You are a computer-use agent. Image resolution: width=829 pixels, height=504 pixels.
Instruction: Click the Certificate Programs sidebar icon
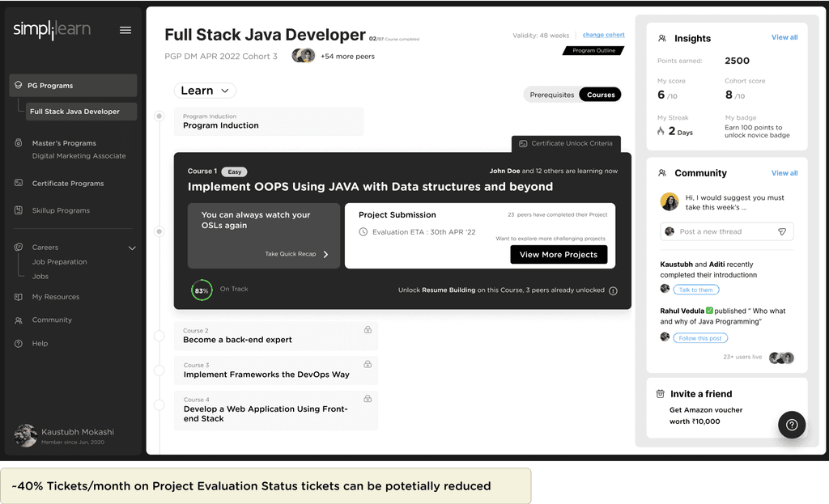tap(19, 183)
